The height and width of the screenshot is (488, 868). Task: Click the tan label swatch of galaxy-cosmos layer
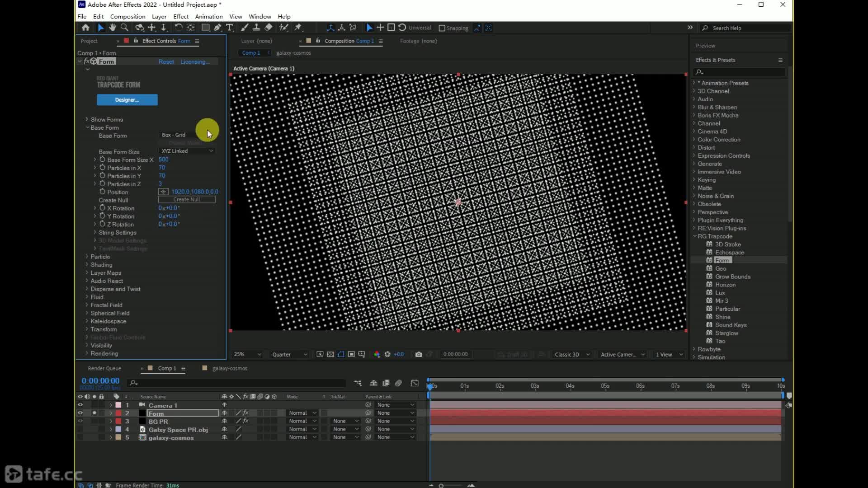click(x=118, y=437)
